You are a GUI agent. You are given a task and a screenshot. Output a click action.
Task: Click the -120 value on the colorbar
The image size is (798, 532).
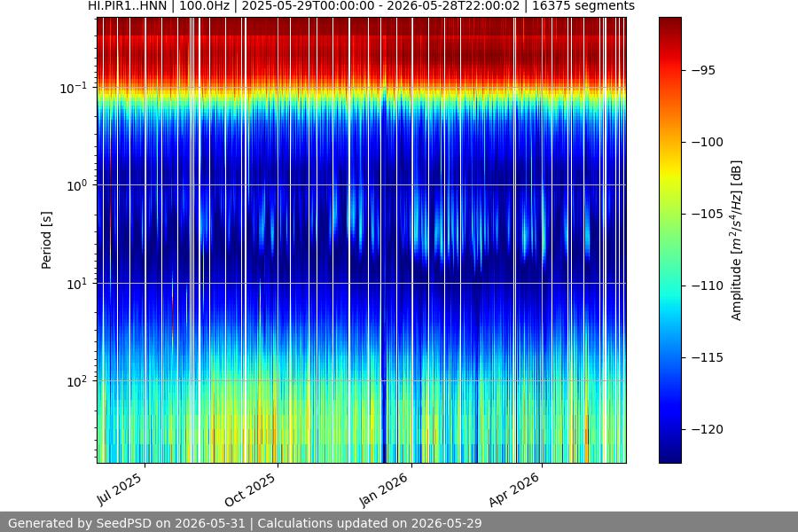click(708, 429)
